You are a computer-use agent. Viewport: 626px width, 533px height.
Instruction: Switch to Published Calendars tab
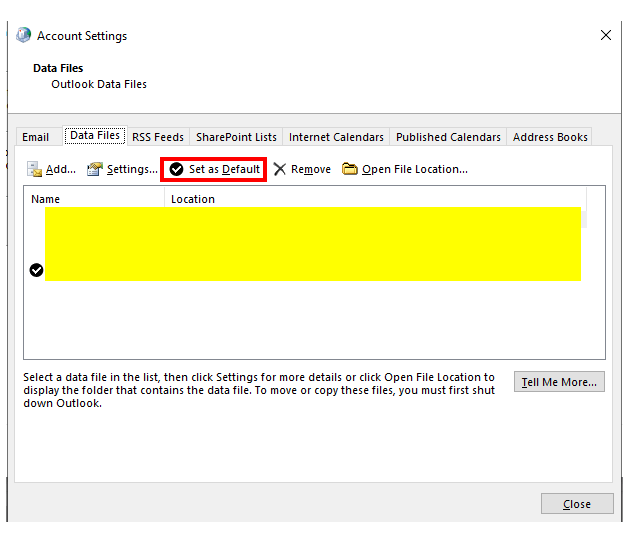pos(448,137)
